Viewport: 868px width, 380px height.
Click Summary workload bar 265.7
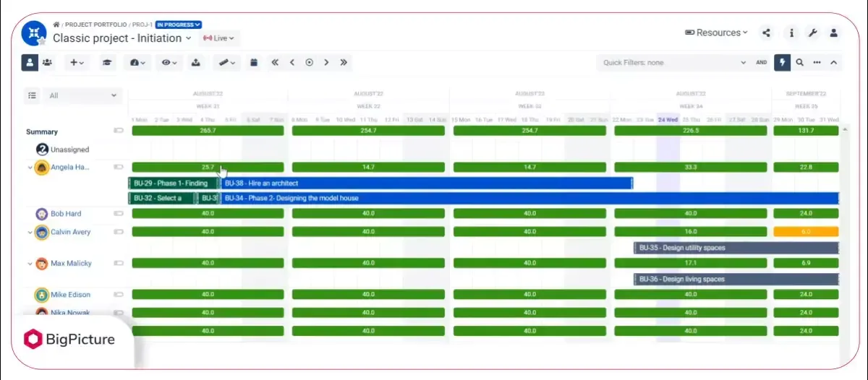coord(208,131)
